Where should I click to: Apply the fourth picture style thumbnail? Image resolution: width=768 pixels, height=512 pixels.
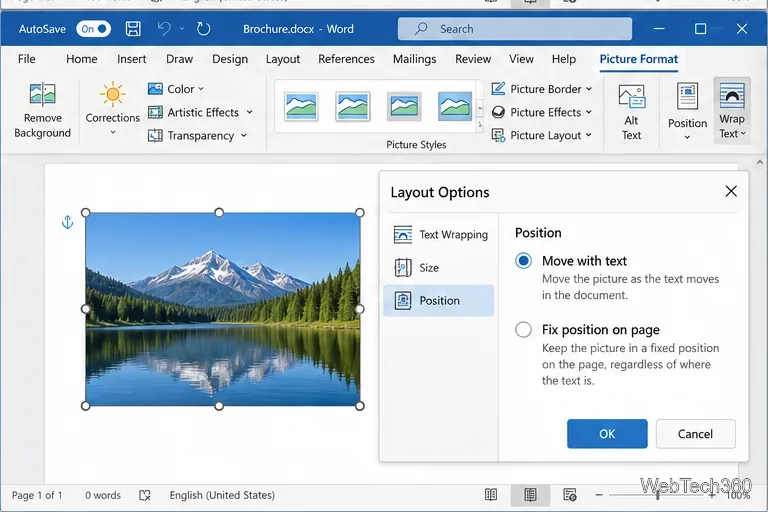[x=455, y=106]
